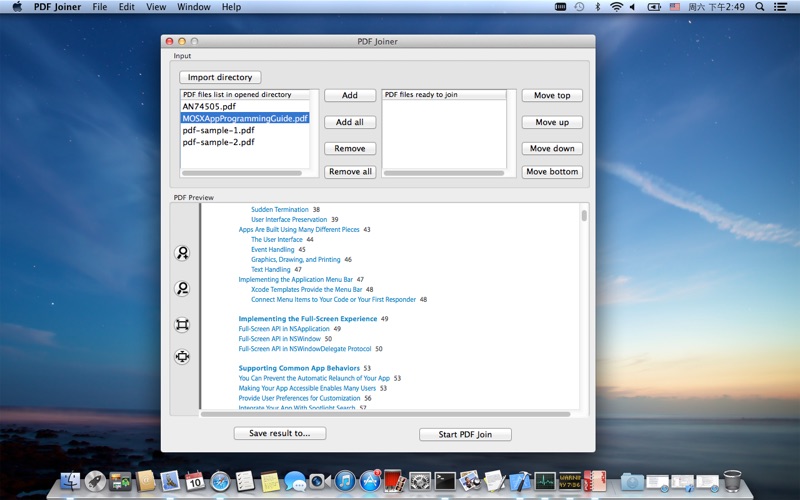Launch iTunes music note dock icon

click(x=345, y=481)
